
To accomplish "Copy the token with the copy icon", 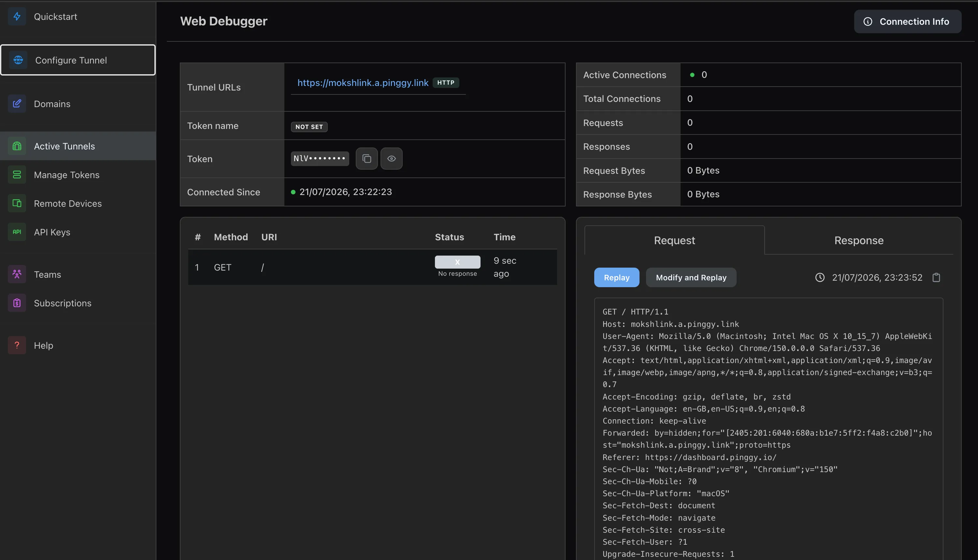I will point(367,159).
